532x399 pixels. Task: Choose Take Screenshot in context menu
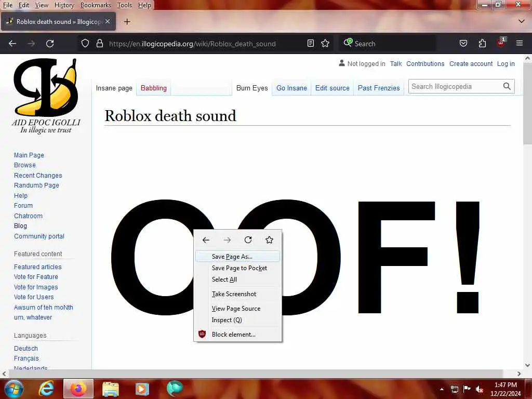(238, 294)
